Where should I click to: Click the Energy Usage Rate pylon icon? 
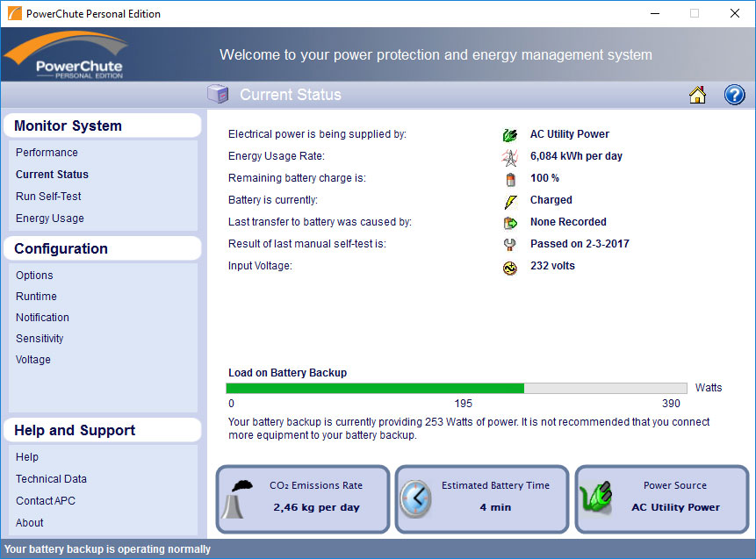[x=509, y=156]
